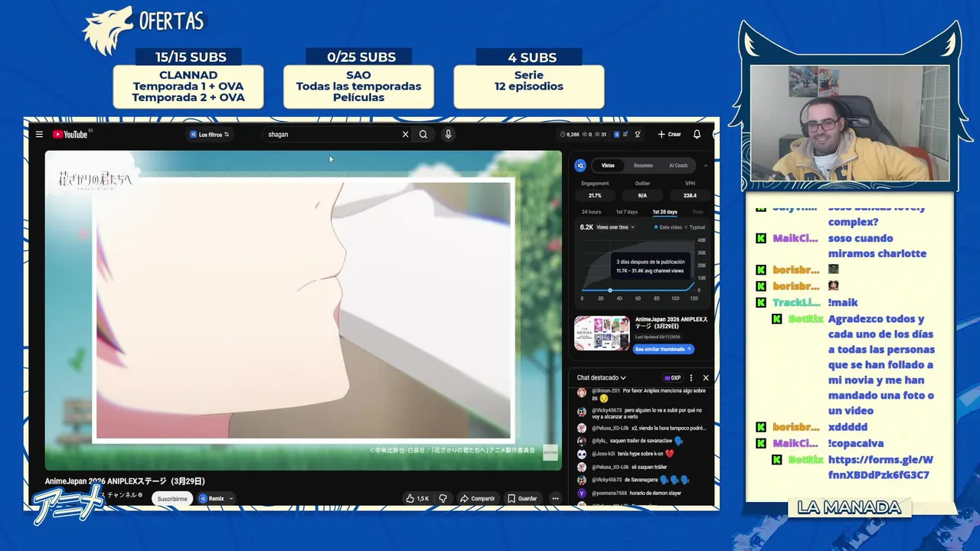The image size is (980, 551).
Task: Open the "Los filtros" extension button
Action: coord(209,135)
